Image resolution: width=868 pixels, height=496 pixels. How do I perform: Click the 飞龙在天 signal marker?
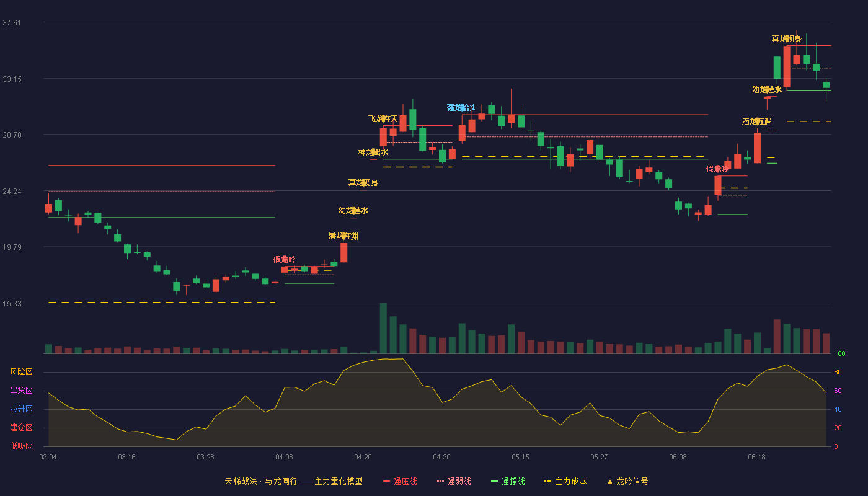point(383,118)
